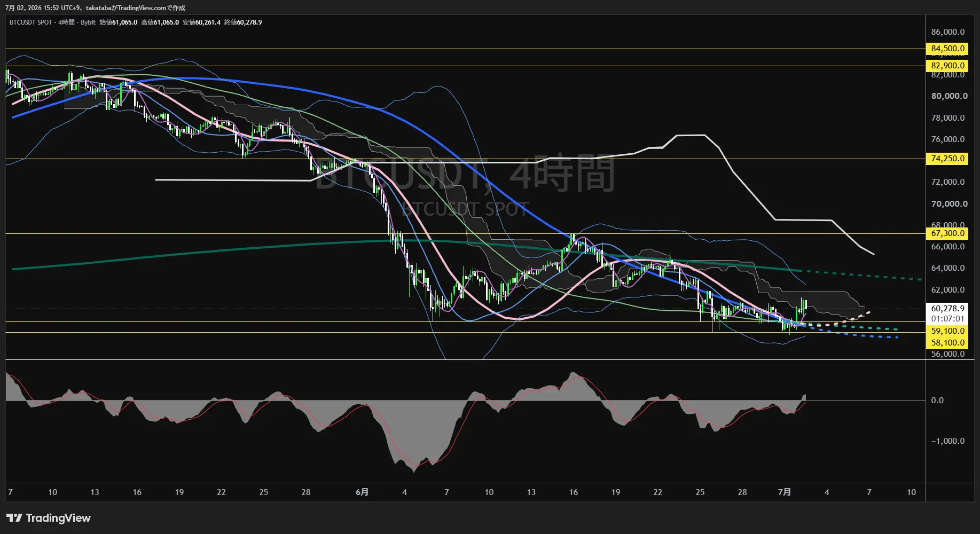The width and height of the screenshot is (980, 534).
Task: Click the header timestamp attribution text
Action: coord(96,8)
